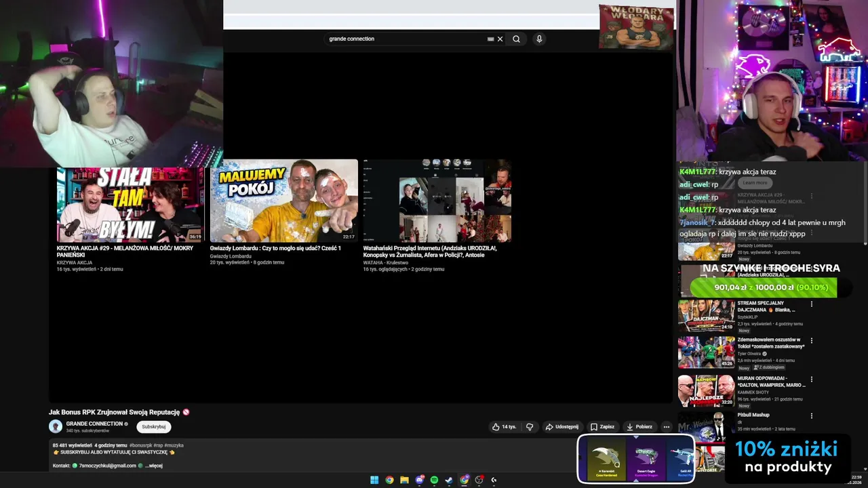
Task: Open Logitech G HUB from taskbar
Action: tap(494, 480)
